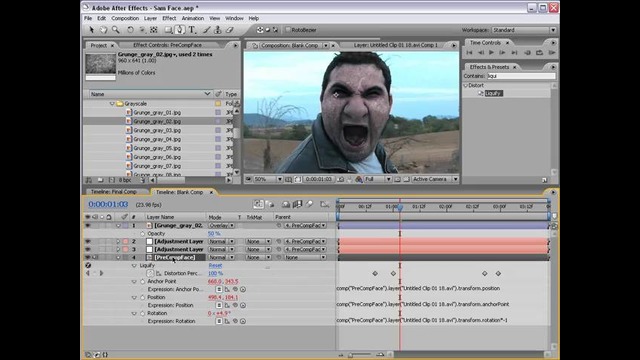Open expression language menu for Rotation
This screenshot has height=360, width=640.
pos(243,321)
